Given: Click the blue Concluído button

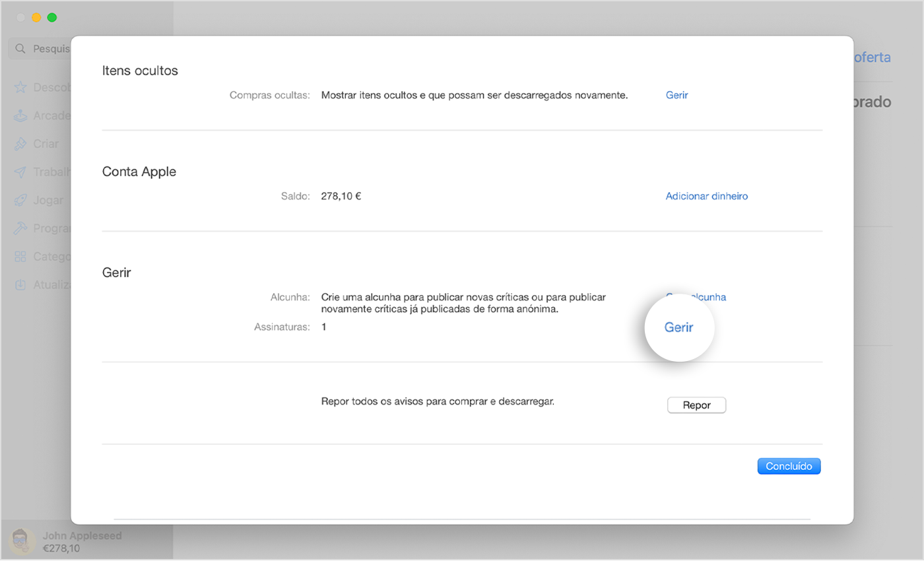Looking at the screenshot, I should 789,466.
